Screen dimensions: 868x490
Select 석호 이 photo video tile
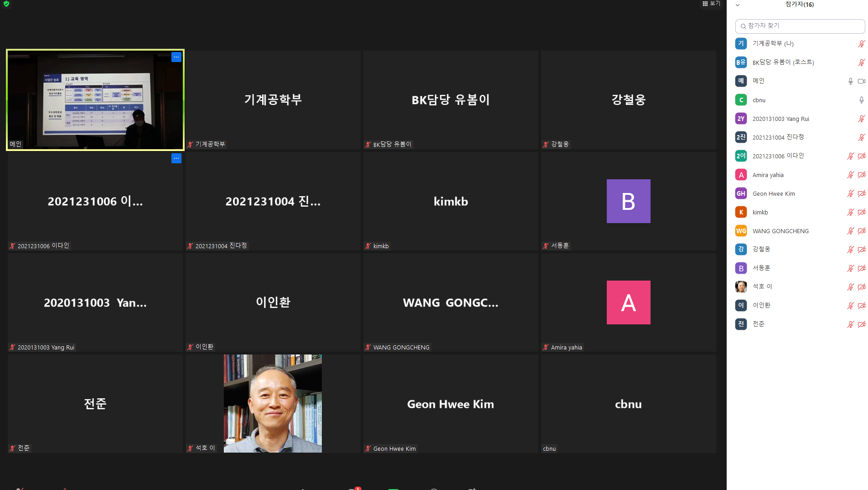(x=273, y=404)
